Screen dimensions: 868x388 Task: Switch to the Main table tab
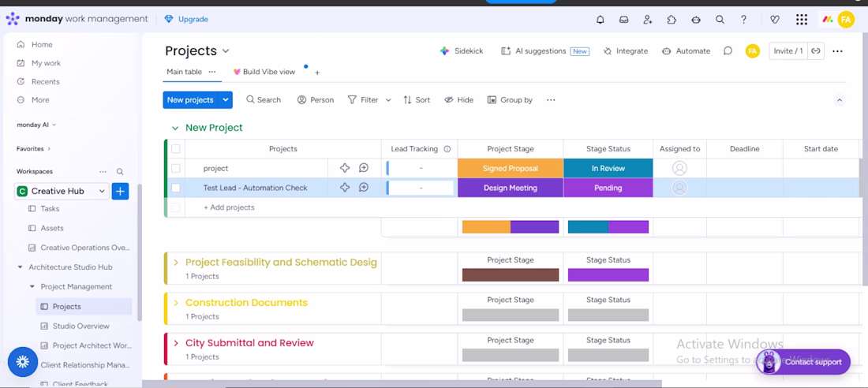click(x=185, y=72)
